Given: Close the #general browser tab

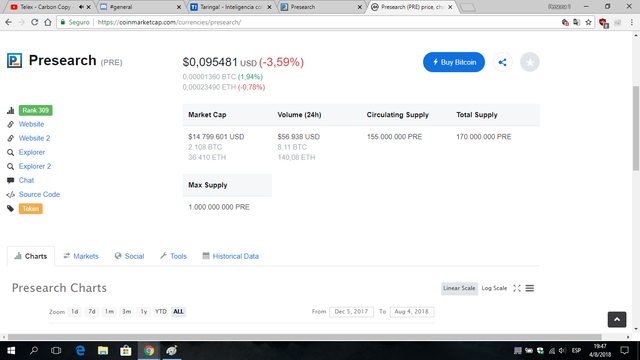Looking at the screenshot, I should 179,7.
